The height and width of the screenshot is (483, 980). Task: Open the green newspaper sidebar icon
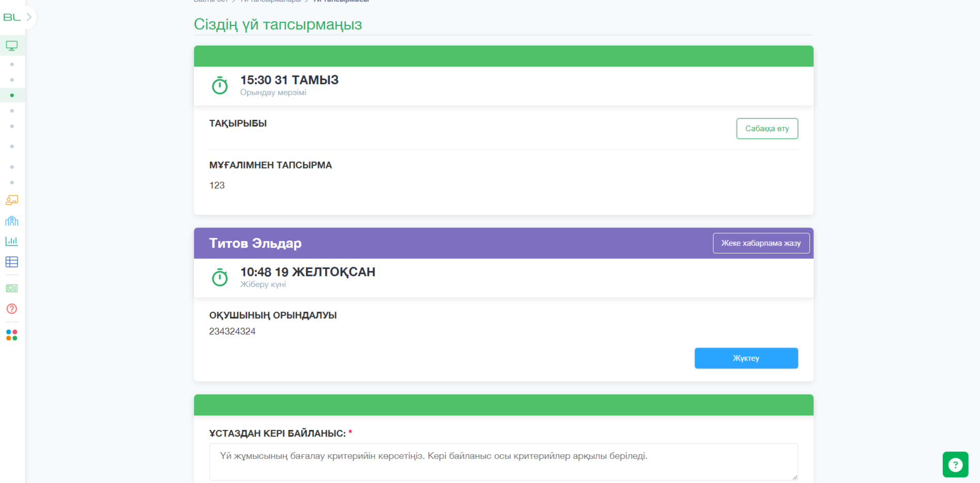(12, 288)
